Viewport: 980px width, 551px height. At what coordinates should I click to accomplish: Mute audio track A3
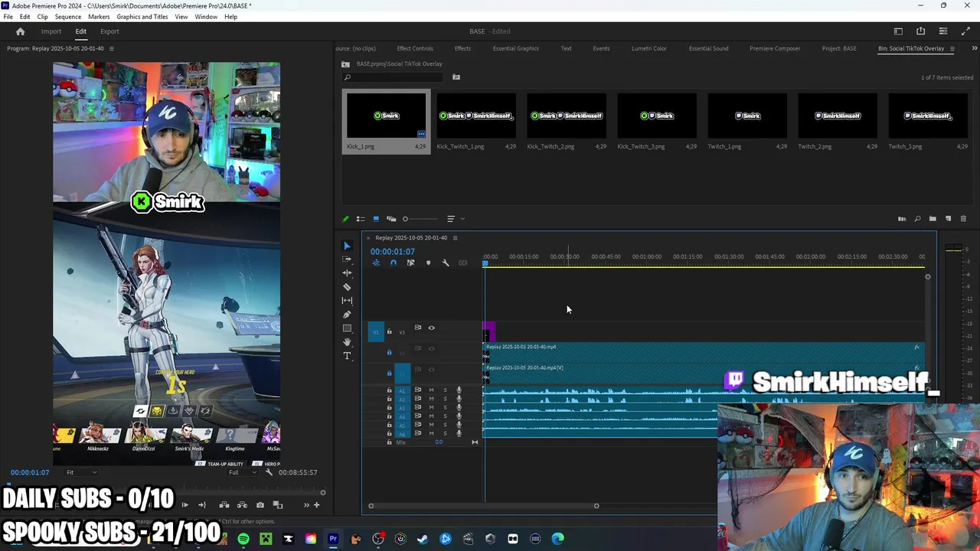pyautogui.click(x=431, y=407)
